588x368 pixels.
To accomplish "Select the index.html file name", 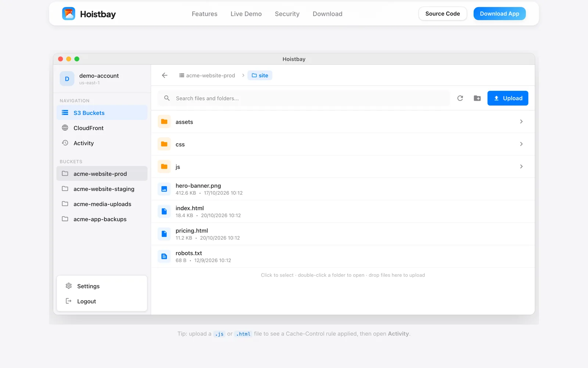I will click(x=190, y=208).
